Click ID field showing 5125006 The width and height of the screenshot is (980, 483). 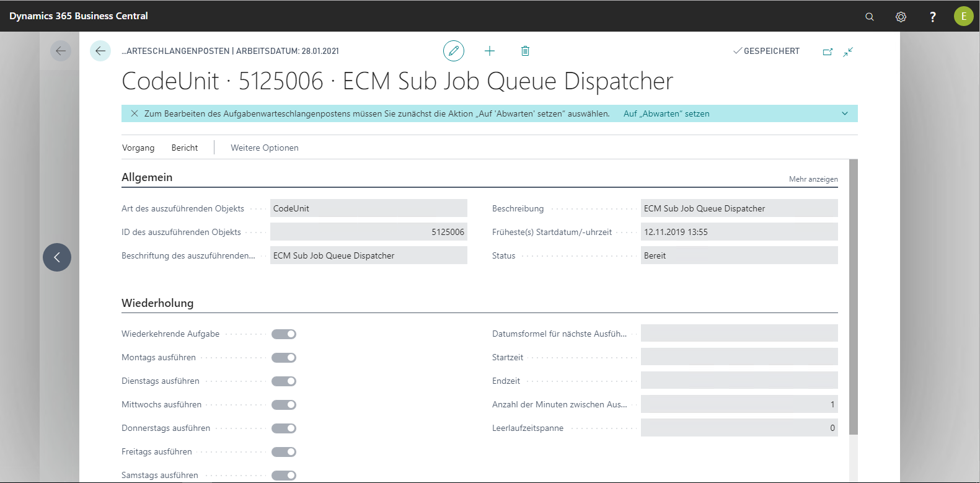tap(369, 232)
